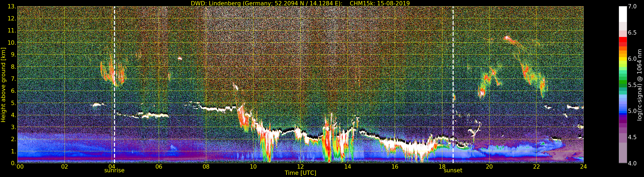Click the x-axis tick label '22'
The width and height of the screenshot is (644, 177).
pos(536,167)
